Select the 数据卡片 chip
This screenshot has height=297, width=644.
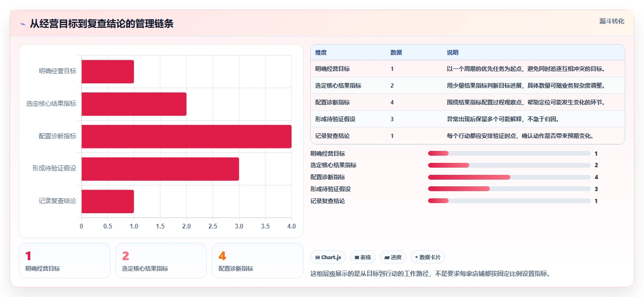(x=428, y=257)
